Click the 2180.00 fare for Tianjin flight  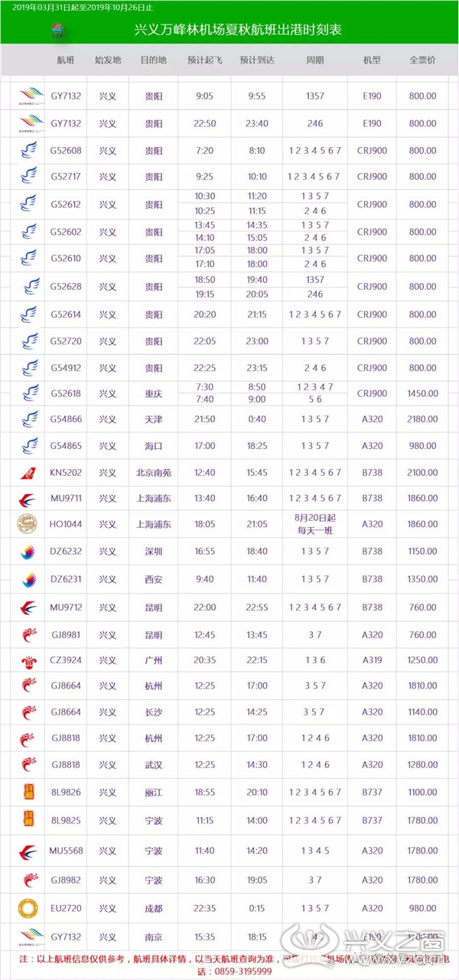click(x=422, y=419)
